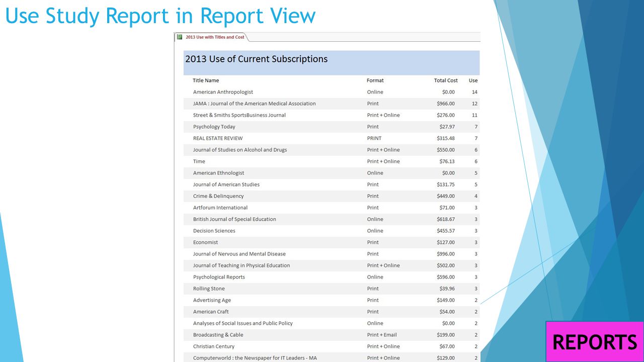Click the 'Advertising Age' title

212,300
